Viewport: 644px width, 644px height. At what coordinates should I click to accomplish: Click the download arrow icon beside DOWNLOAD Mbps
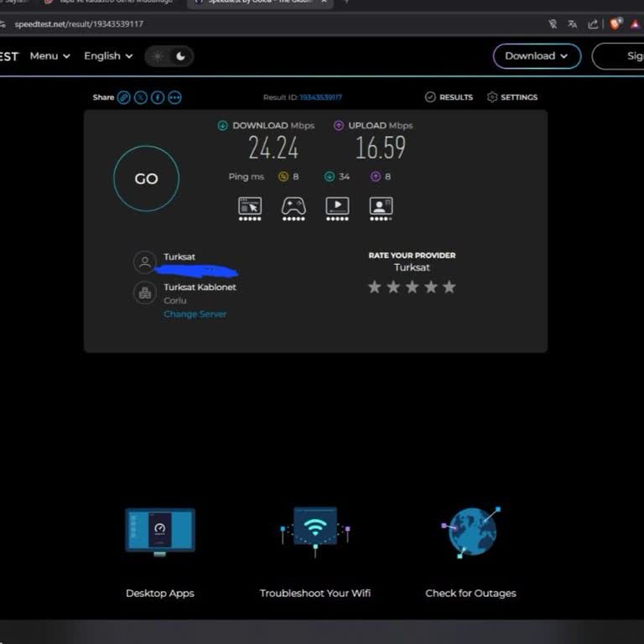pos(222,125)
